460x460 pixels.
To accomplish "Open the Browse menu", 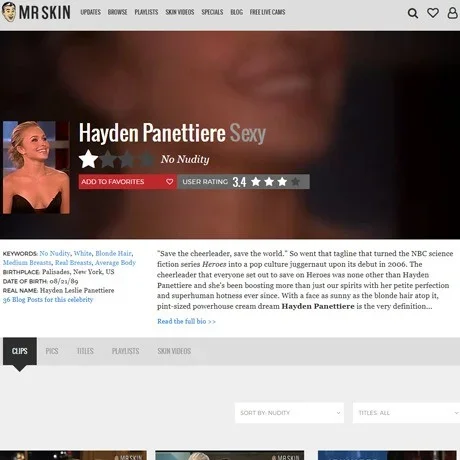I will pos(117,12).
